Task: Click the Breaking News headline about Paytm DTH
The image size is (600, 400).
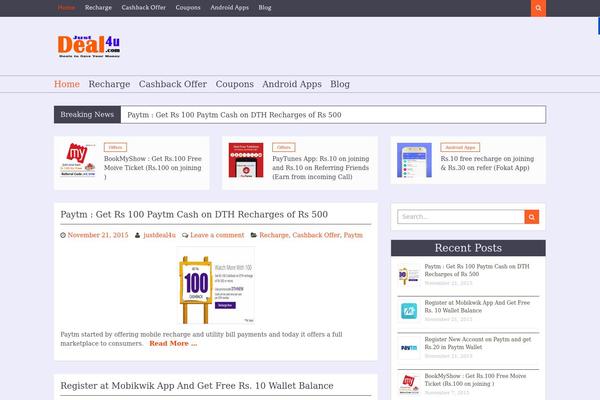Action: (234, 115)
